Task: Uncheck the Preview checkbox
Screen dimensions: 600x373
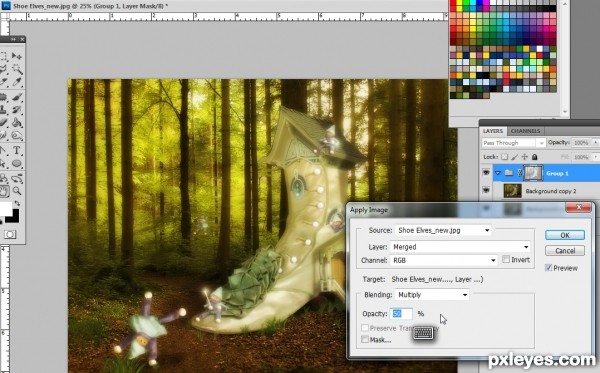Action: pos(548,268)
